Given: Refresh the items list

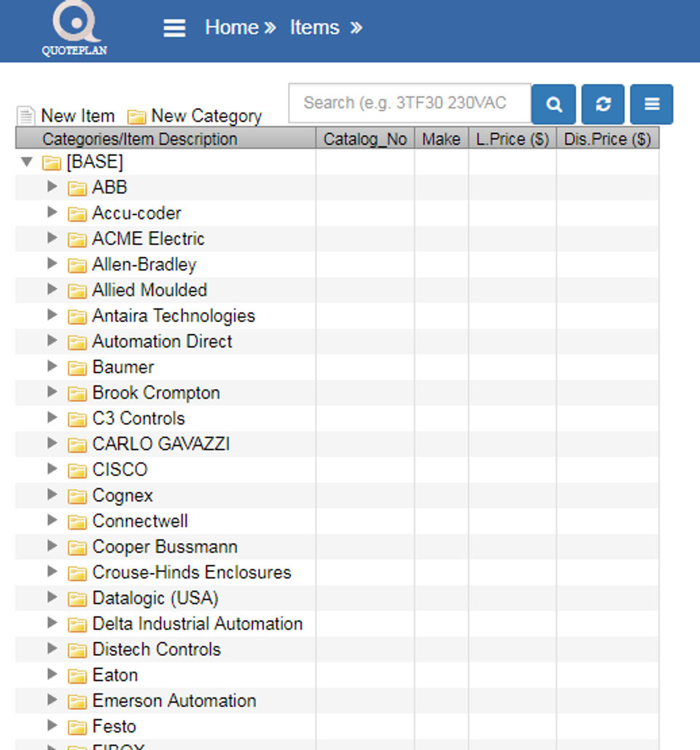Looking at the screenshot, I should pyautogui.click(x=603, y=104).
